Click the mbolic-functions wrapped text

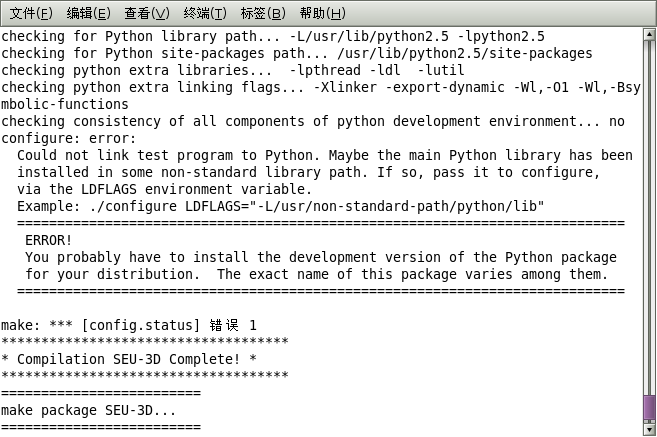(x=65, y=104)
